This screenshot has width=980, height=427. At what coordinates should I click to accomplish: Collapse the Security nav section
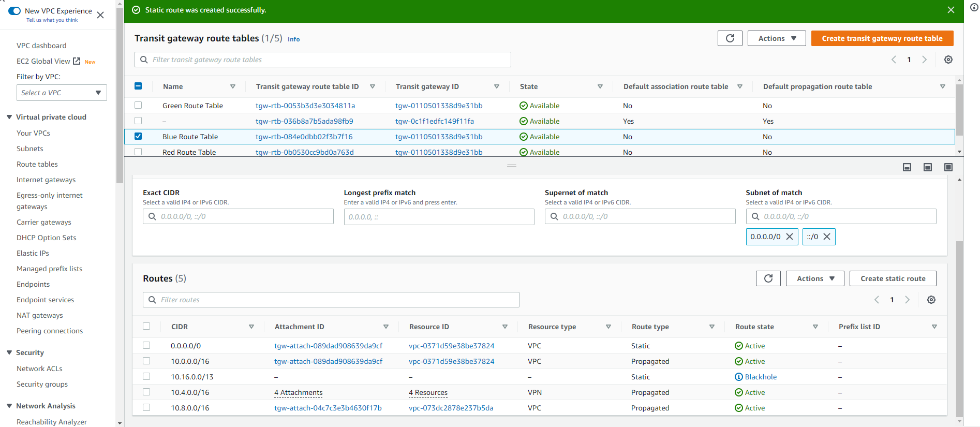point(9,352)
